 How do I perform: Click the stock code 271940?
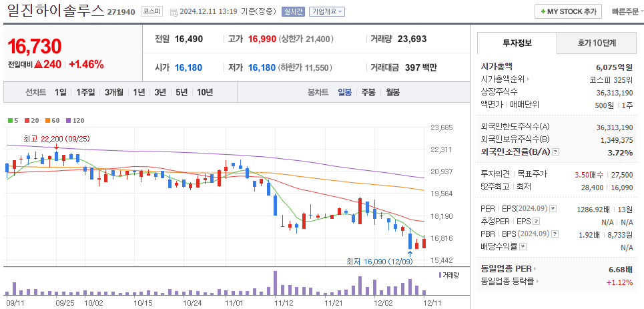click(x=121, y=12)
